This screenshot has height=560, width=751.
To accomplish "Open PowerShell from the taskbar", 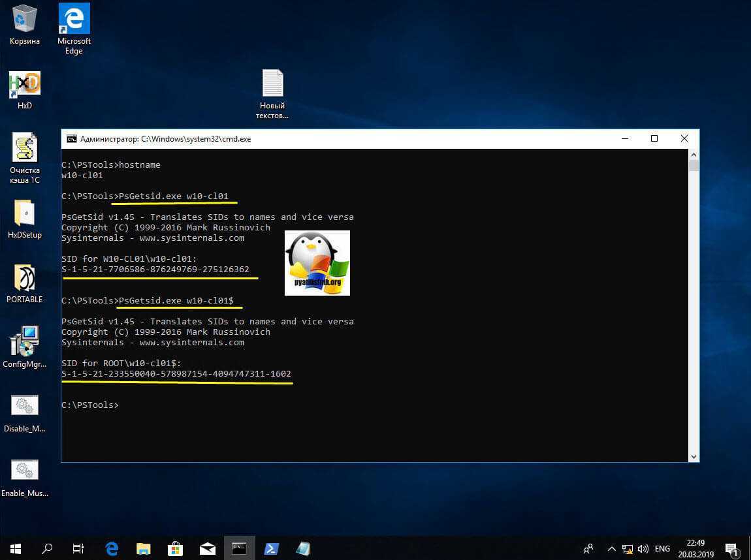I will pos(271,548).
